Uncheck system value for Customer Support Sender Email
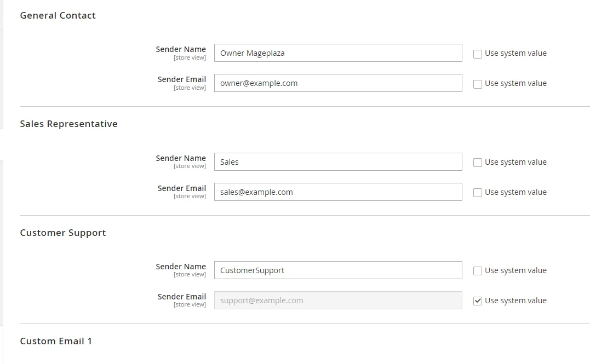This screenshot has height=364, width=590. point(478,301)
